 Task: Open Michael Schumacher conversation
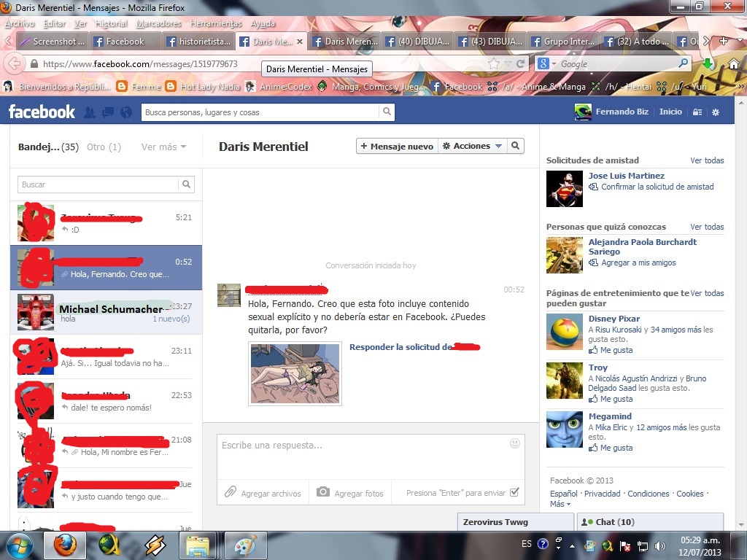(106, 312)
